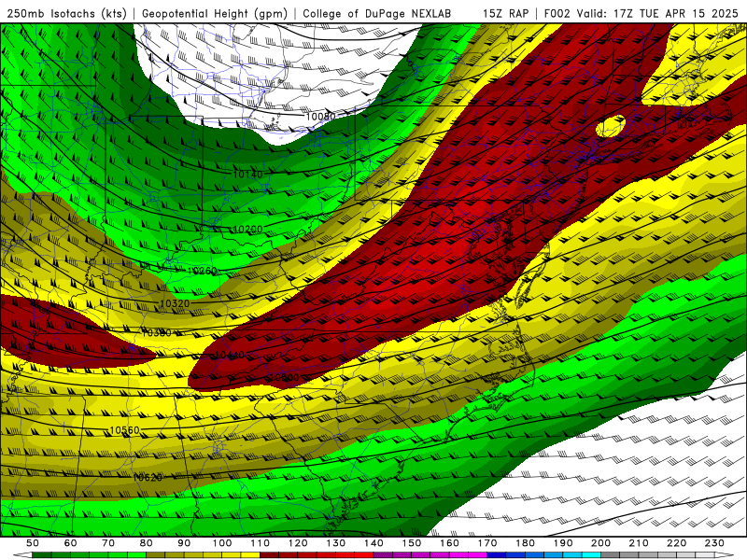Click the 10380 height contour label
747x560 pixels.
click(157, 333)
